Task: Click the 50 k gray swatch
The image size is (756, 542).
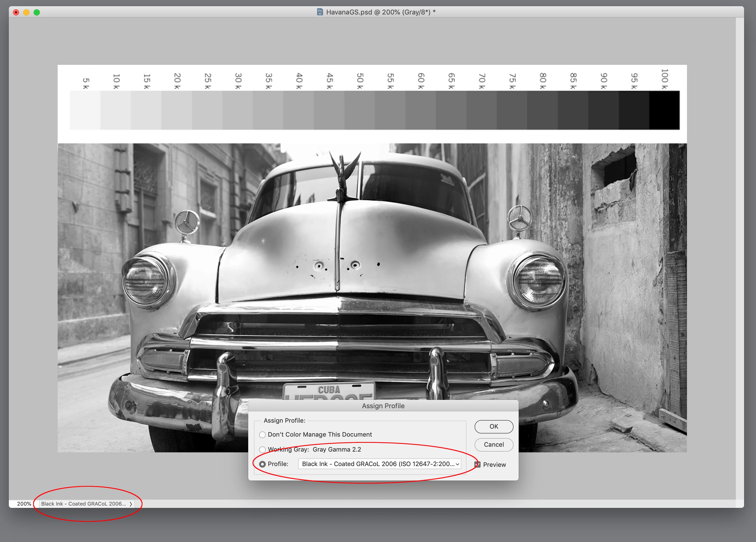Action: tap(359, 110)
